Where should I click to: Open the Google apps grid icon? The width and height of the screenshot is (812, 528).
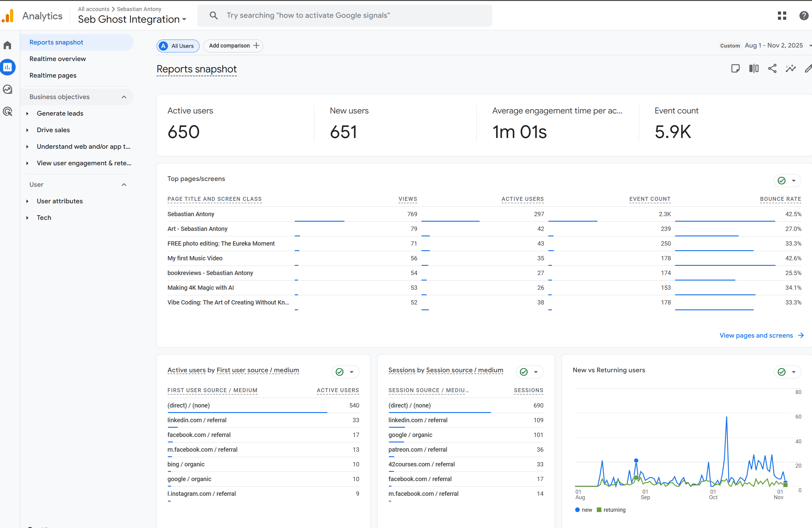point(782,16)
